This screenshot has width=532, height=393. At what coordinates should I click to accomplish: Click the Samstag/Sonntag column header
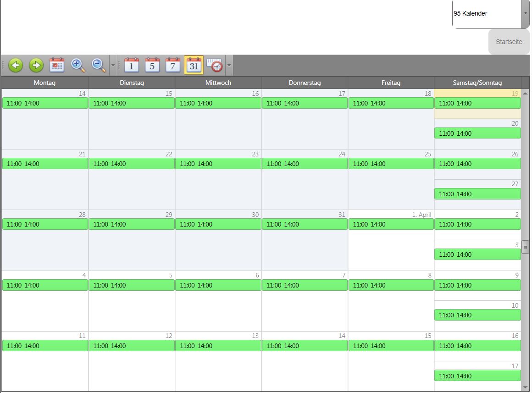click(477, 83)
